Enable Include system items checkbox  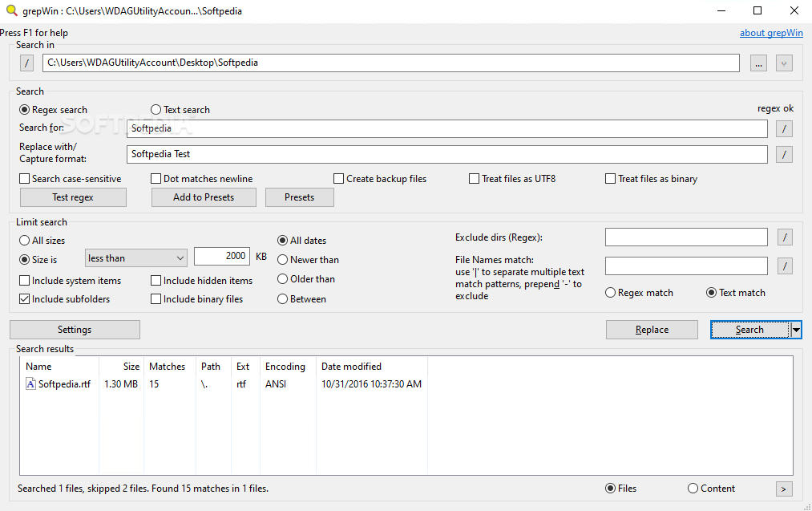[24, 281]
